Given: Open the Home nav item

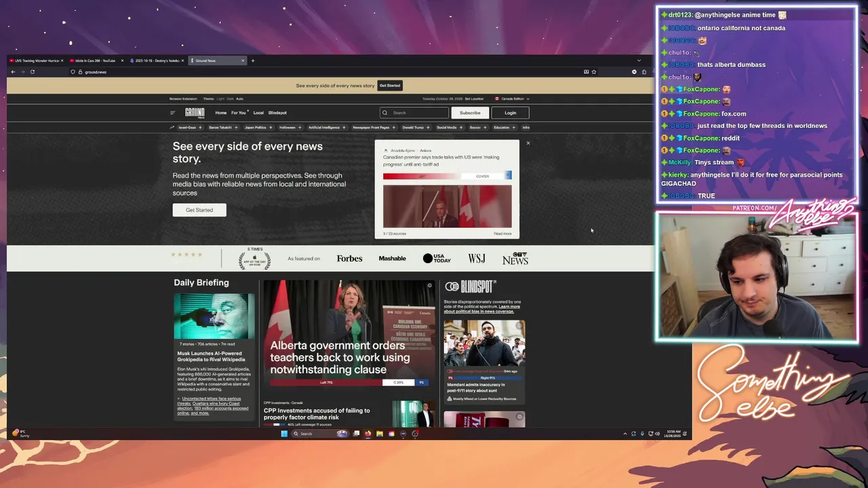Looking at the screenshot, I should point(221,113).
